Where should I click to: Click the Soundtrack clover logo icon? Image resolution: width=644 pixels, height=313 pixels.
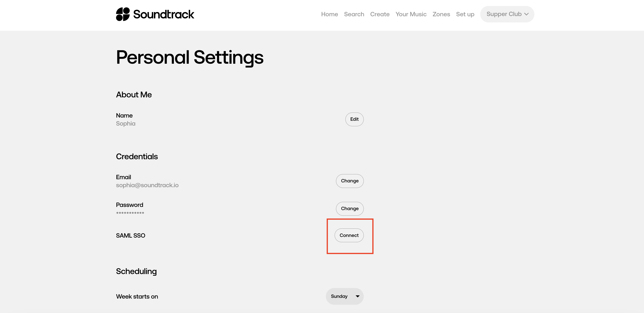[x=123, y=14]
